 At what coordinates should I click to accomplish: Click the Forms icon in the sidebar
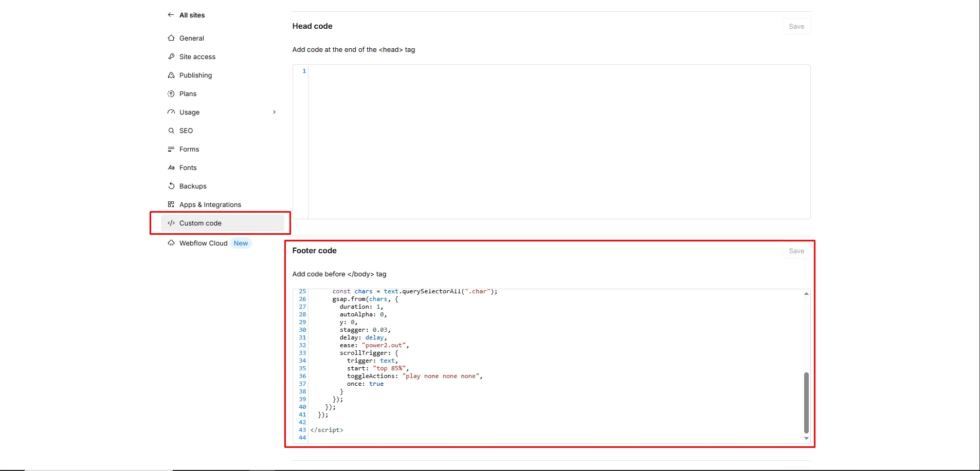click(171, 149)
